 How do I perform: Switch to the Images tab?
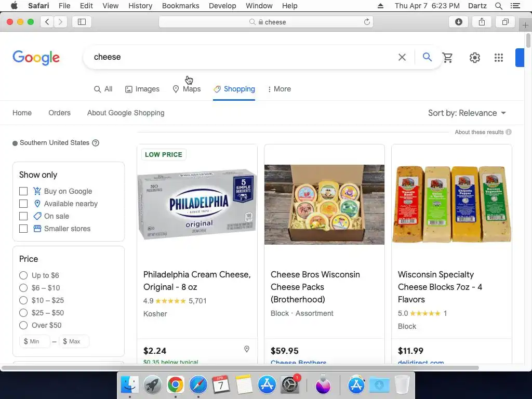click(x=142, y=89)
